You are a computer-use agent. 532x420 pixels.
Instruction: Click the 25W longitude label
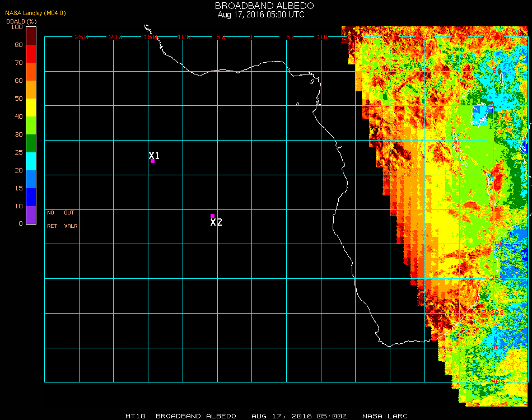[x=82, y=37]
